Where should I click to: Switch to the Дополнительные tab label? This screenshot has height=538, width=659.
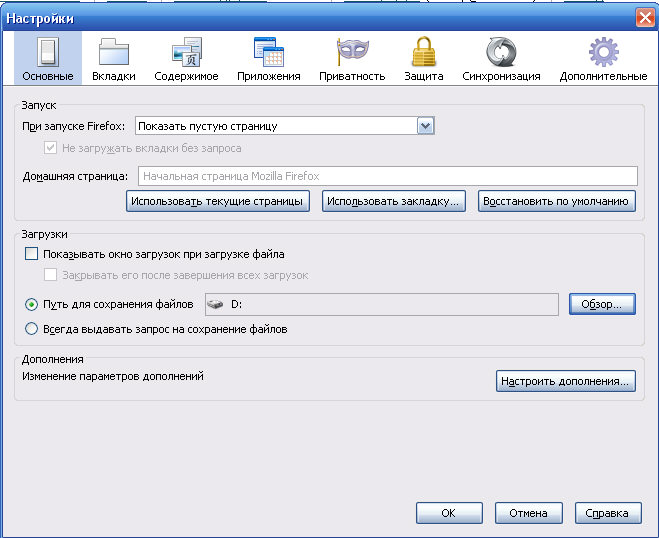(x=603, y=76)
